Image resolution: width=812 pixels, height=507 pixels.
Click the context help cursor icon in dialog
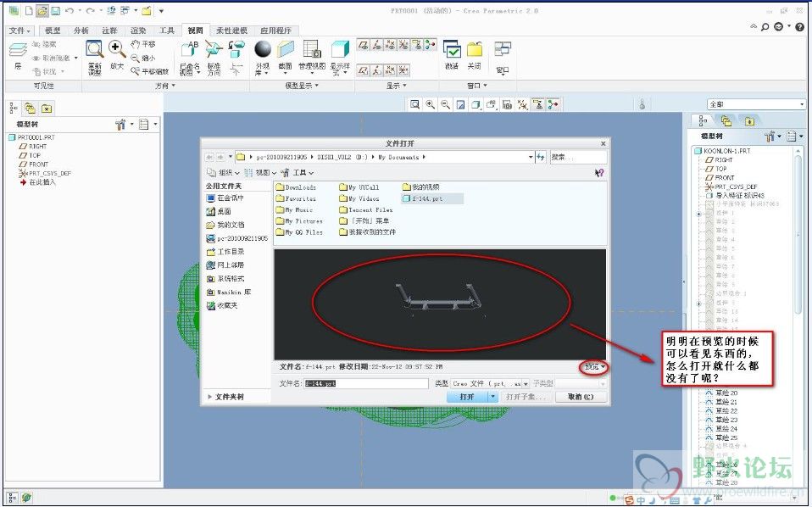[x=599, y=173]
